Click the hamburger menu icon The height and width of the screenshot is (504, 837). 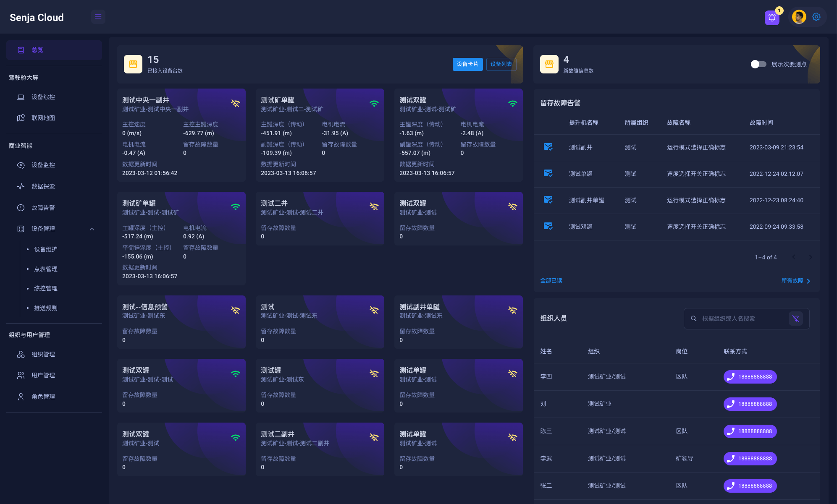tap(98, 17)
